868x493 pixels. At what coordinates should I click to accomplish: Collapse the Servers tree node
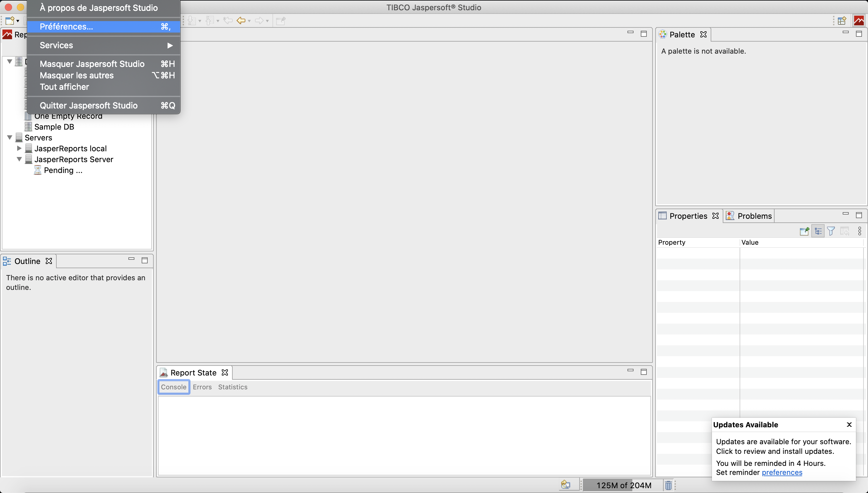10,137
